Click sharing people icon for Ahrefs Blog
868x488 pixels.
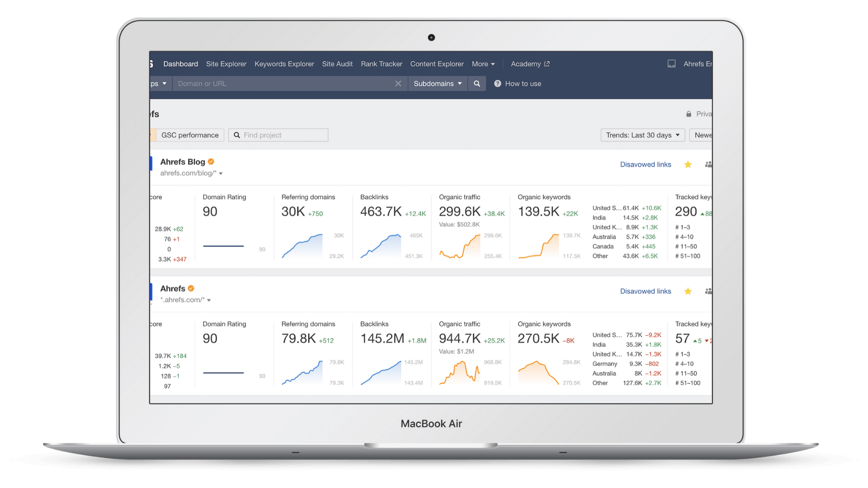[708, 164]
